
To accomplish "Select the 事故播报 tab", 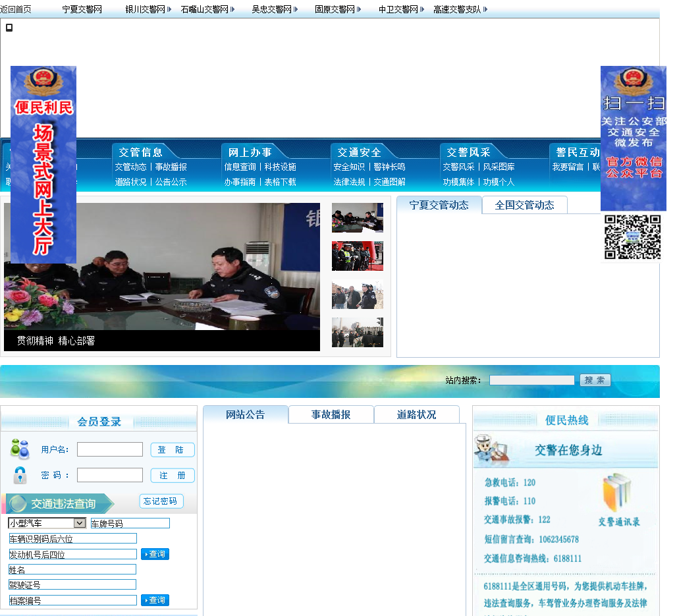I will coord(331,414).
